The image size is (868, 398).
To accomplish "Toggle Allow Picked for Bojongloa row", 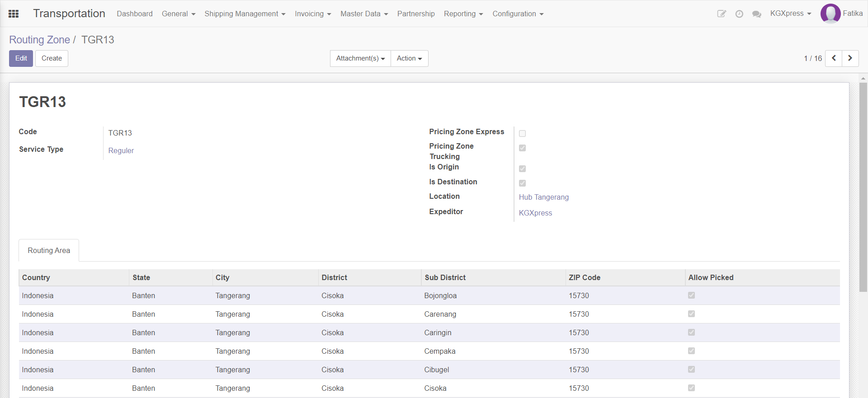I will pyautogui.click(x=691, y=295).
